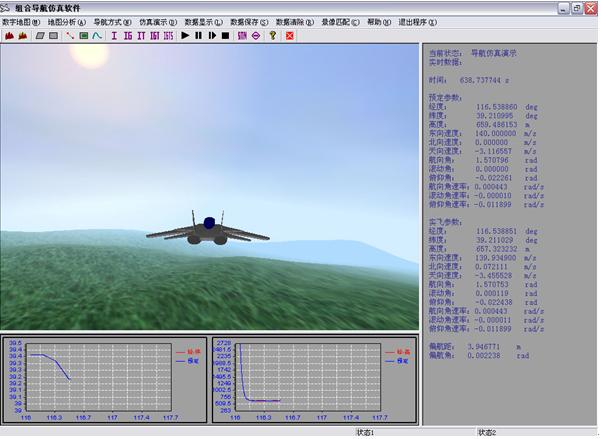Click the first red terrain map icon
Screen dimensions: 601x439
pos(9,35)
